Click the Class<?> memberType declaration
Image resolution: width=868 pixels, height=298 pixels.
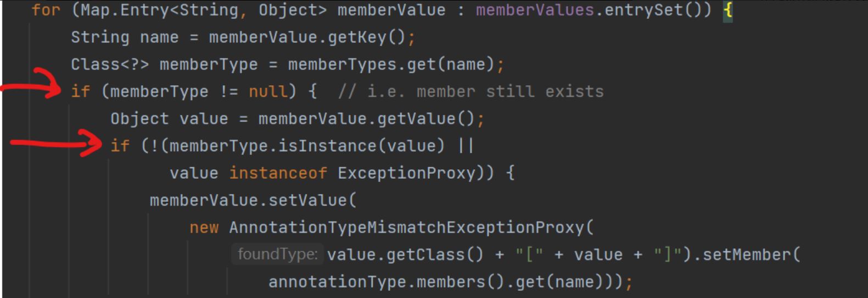tap(164, 64)
